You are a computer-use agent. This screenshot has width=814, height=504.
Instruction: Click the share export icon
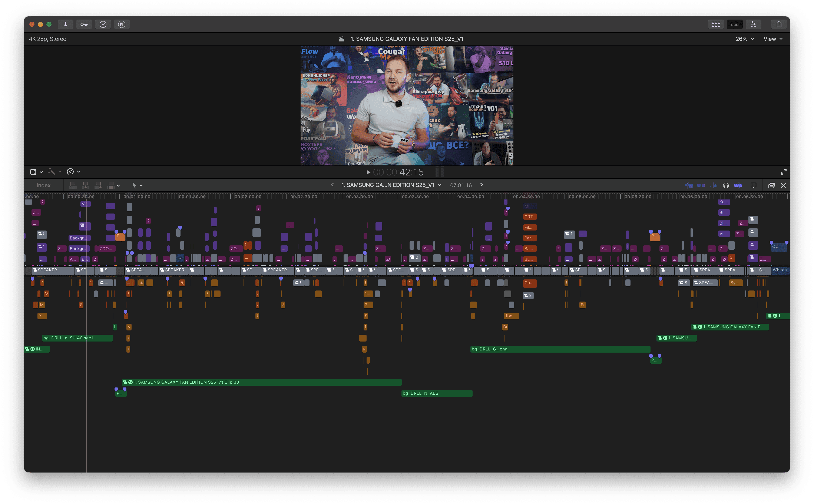point(779,24)
